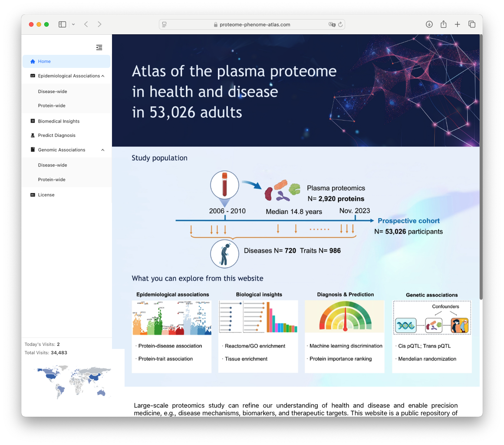This screenshot has height=445, width=504.
Task: Open Protein-wide under Genomic Associations
Action: [51, 179]
